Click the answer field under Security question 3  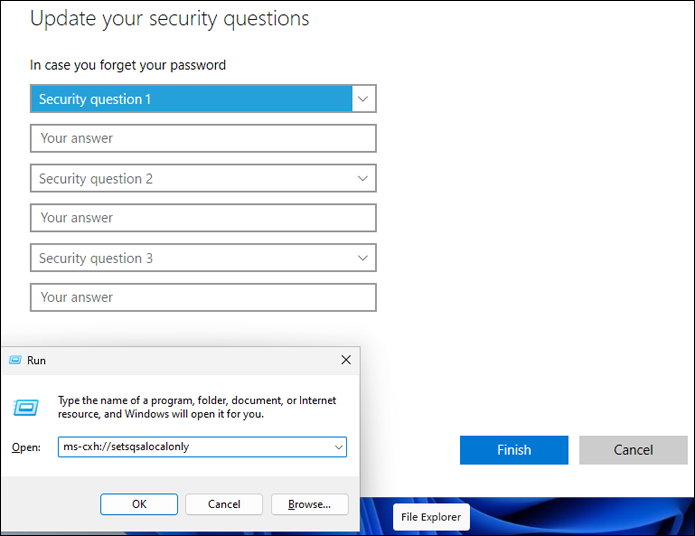(203, 297)
